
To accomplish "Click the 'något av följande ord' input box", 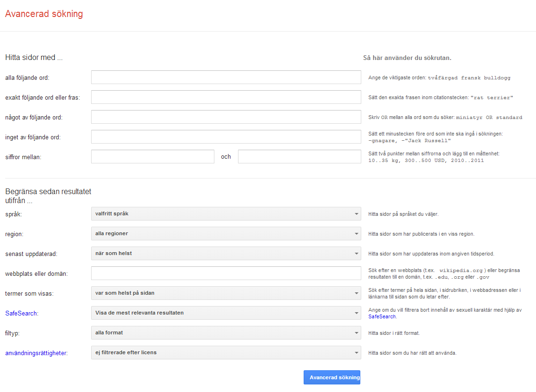I will 226,117.
